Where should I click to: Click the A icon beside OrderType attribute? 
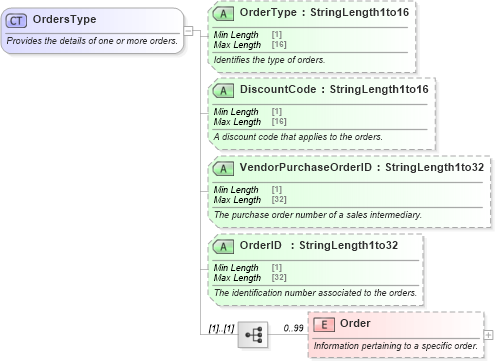click(223, 14)
